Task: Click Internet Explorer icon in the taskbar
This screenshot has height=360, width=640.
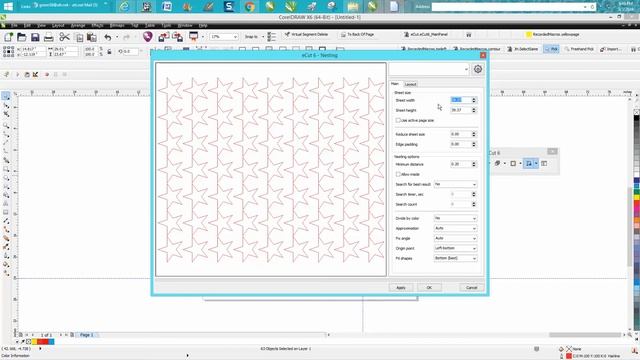Action: pyautogui.click(x=125, y=7)
